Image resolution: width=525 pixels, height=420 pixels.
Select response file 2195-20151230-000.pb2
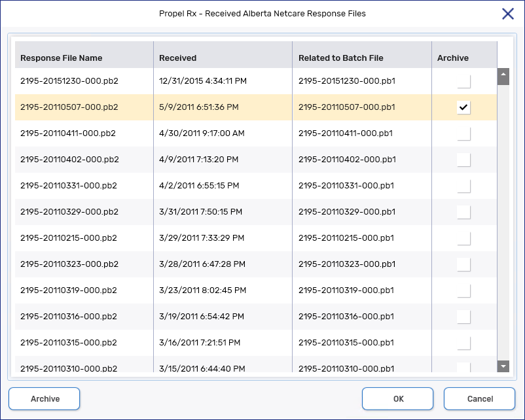(x=69, y=81)
